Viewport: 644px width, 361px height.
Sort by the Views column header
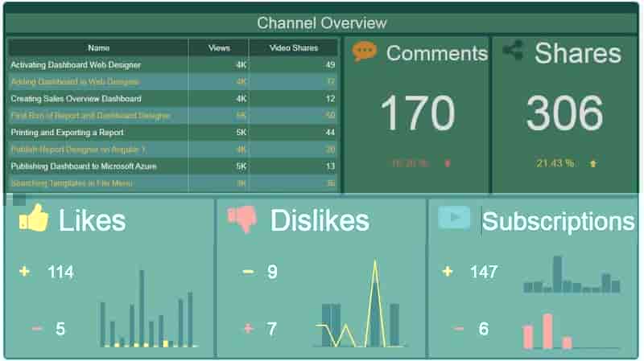coord(219,48)
